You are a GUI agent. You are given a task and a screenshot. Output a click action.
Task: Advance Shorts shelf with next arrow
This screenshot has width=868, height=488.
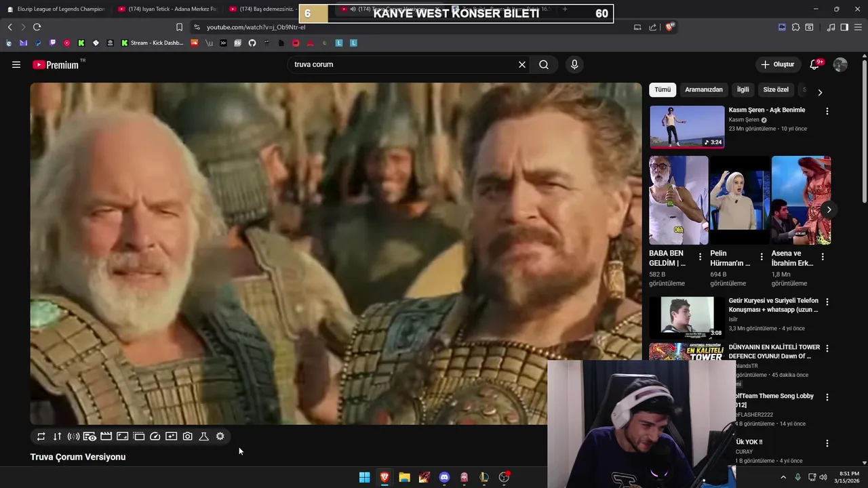click(829, 209)
